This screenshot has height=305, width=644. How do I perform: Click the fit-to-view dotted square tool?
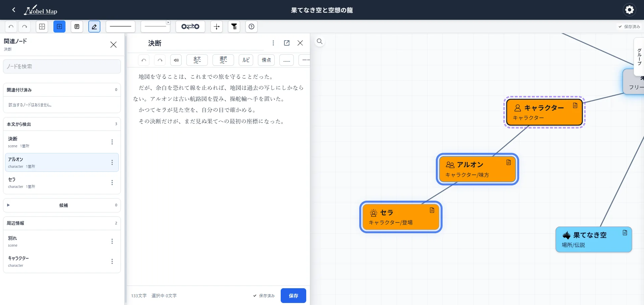pyautogui.click(x=42, y=27)
